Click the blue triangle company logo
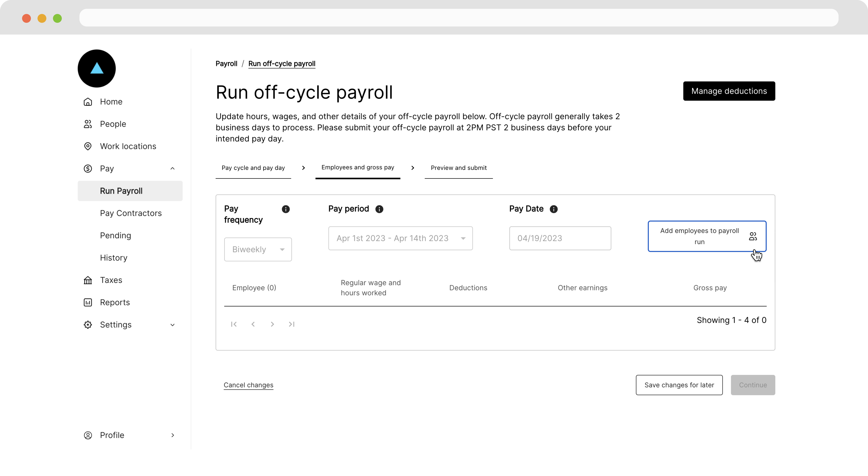The height and width of the screenshot is (476, 868). click(x=97, y=68)
